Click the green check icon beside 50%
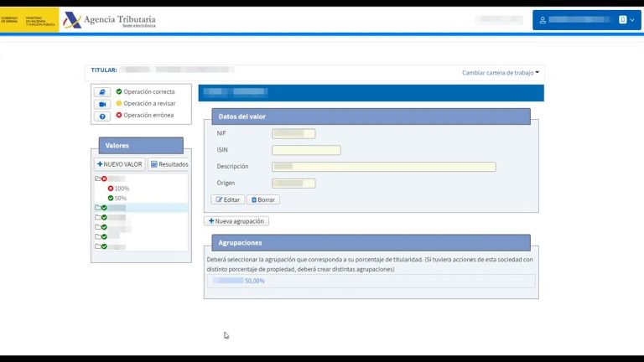The height and width of the screenshot is (362, 644). tap(111, 199)
